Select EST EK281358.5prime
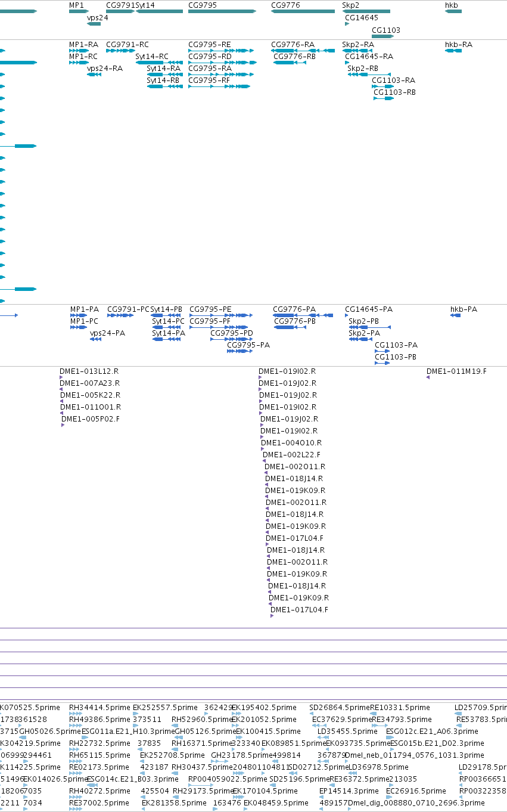Viewport: 507px width, 812px height. [x=174, y=803]
